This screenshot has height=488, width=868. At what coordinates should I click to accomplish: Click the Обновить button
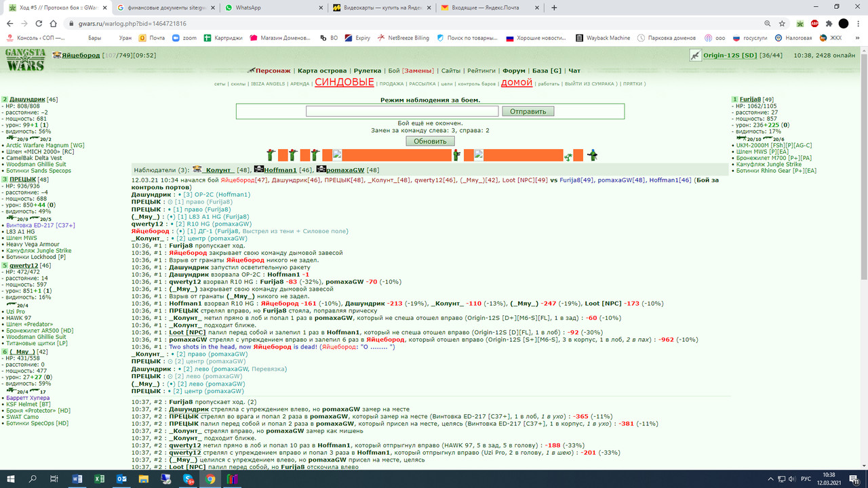coord(430,141)
